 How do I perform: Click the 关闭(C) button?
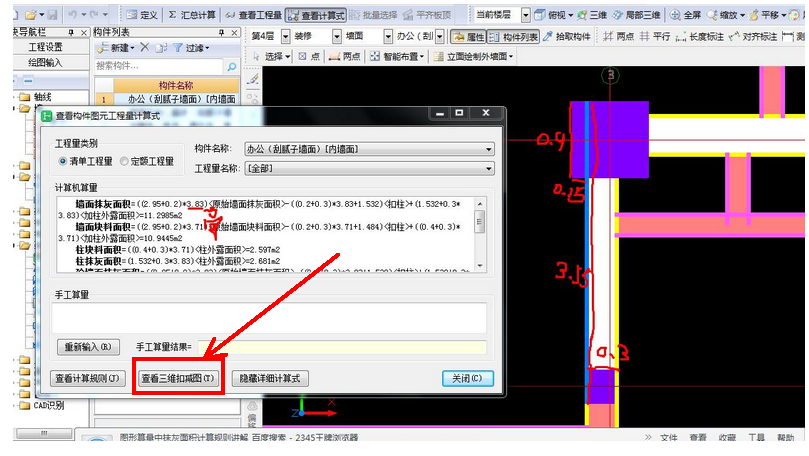(x=467, y=379)
